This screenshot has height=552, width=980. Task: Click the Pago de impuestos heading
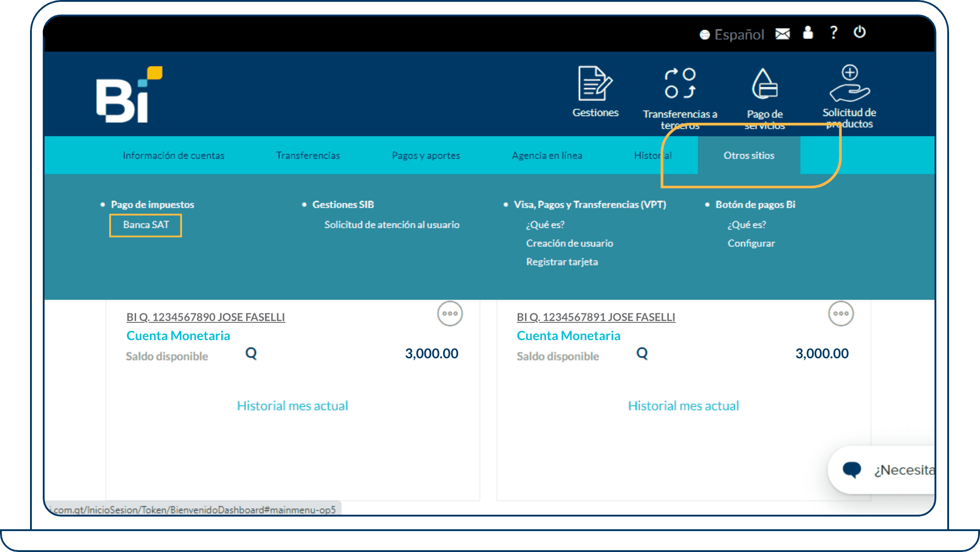[152, 205]
